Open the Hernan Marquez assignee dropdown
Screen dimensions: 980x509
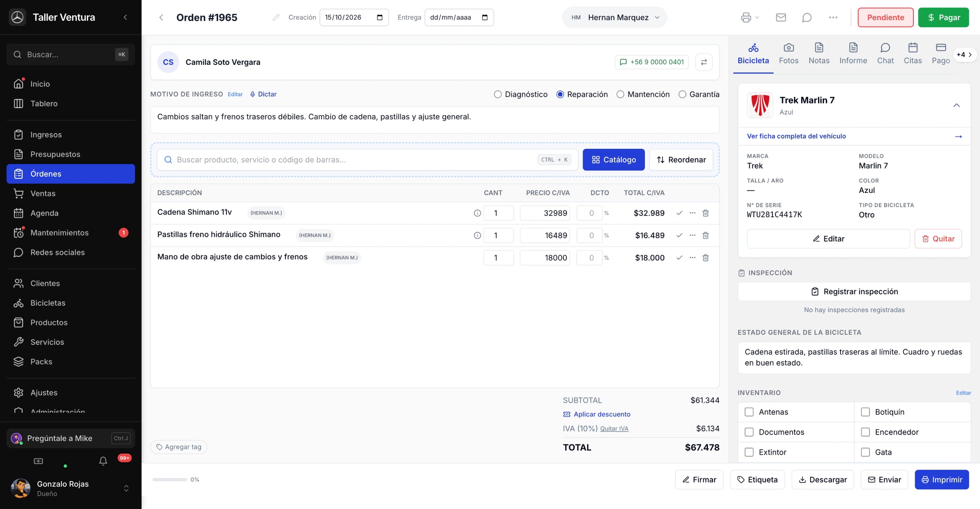tap(615, 18)
